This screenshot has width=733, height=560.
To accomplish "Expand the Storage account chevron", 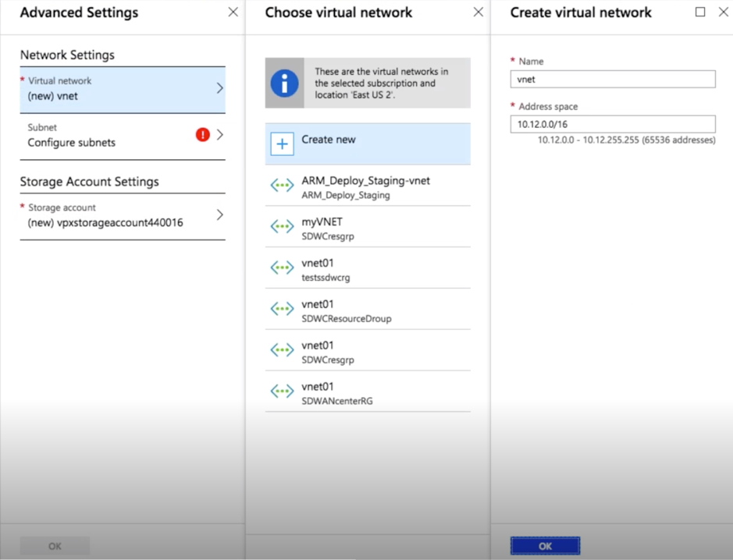I will pos(219,214).
